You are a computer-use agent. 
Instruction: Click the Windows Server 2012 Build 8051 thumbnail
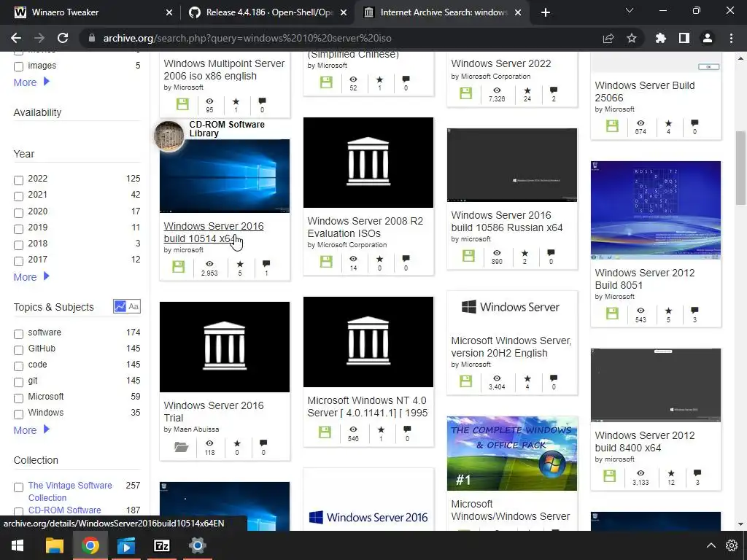click(x=656, y=210)
